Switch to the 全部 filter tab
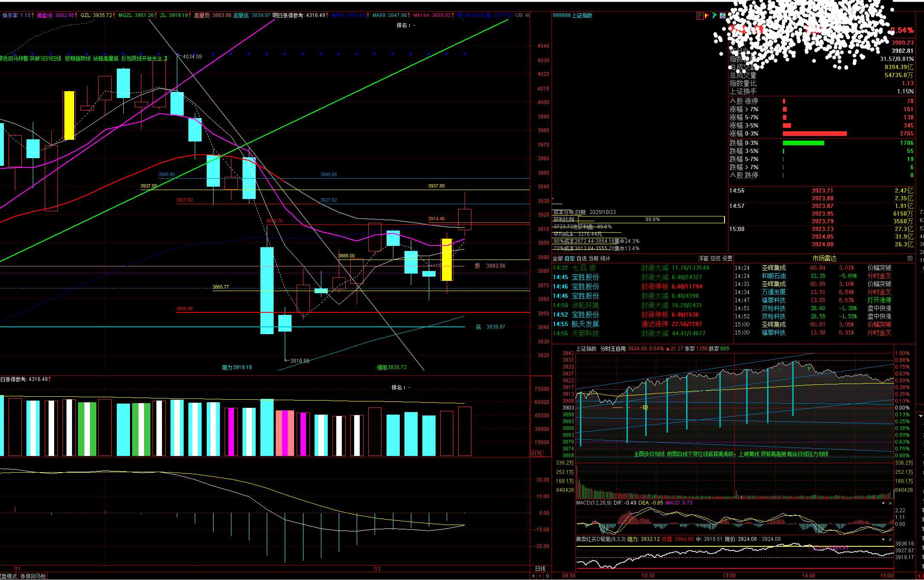 [557, 259]
